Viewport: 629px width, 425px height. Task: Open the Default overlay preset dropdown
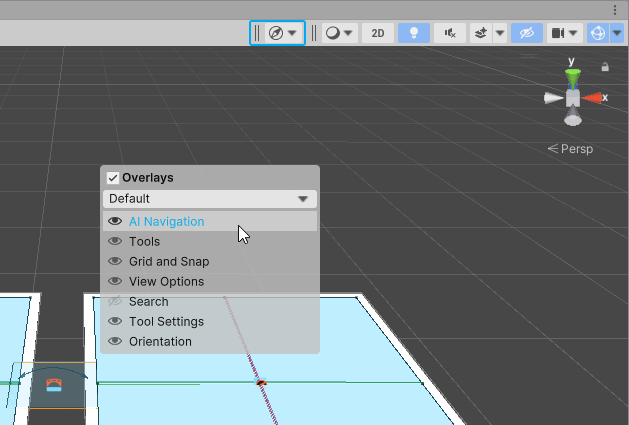coord(209,199)
